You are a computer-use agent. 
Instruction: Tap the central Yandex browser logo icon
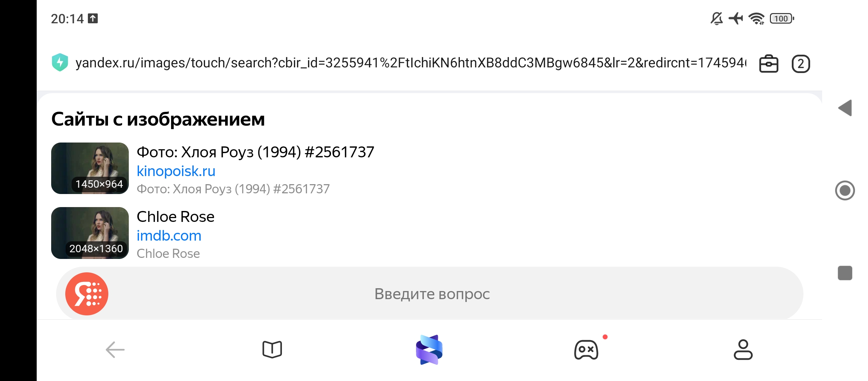click(x=429, y=350)
